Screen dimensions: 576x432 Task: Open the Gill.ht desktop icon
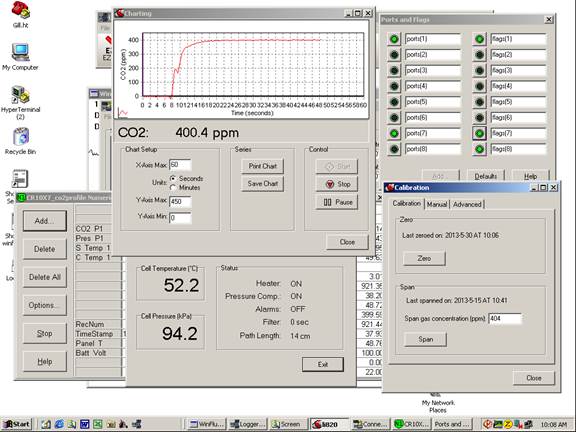coord(20,15)
